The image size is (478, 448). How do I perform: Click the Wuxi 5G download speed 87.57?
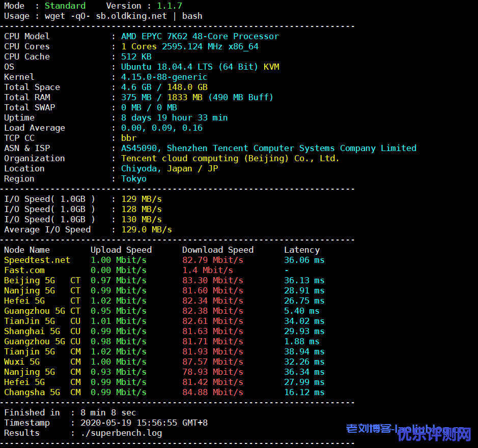[x=212, y=362]
